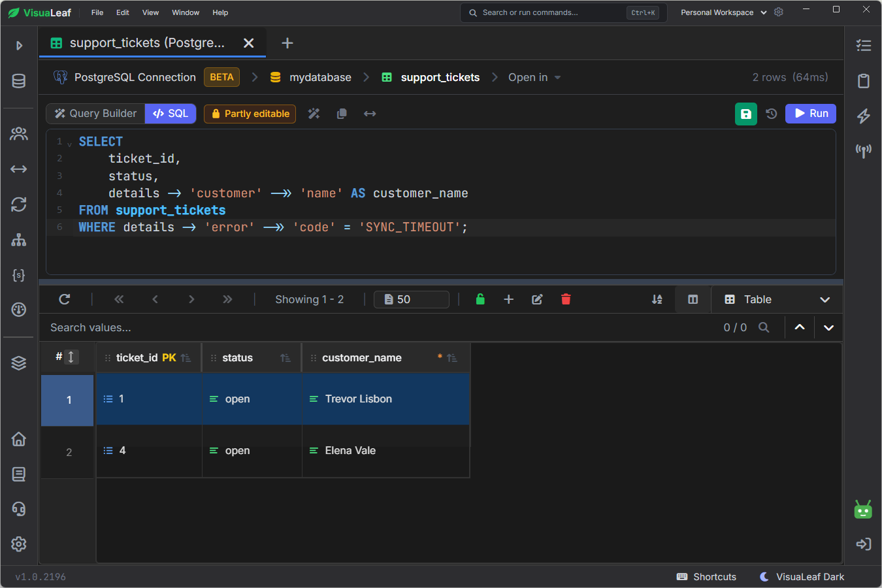Open the curly-brace snippets sidebar icon

[19, 275]
